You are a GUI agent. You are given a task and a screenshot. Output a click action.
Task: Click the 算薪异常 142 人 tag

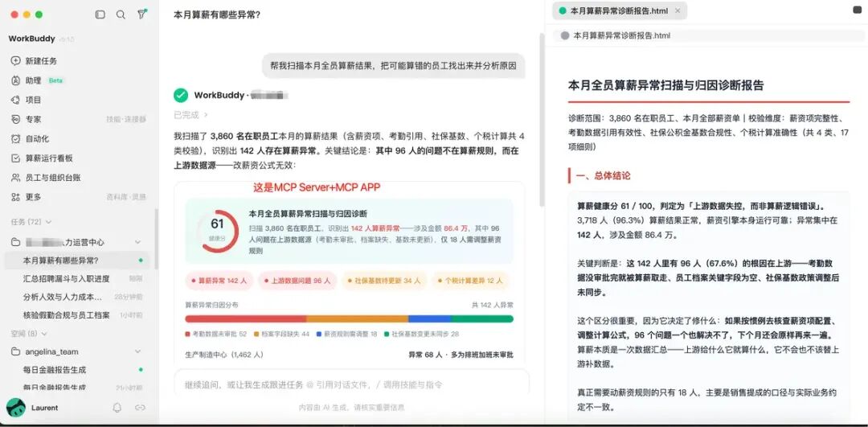coord(219,281)
